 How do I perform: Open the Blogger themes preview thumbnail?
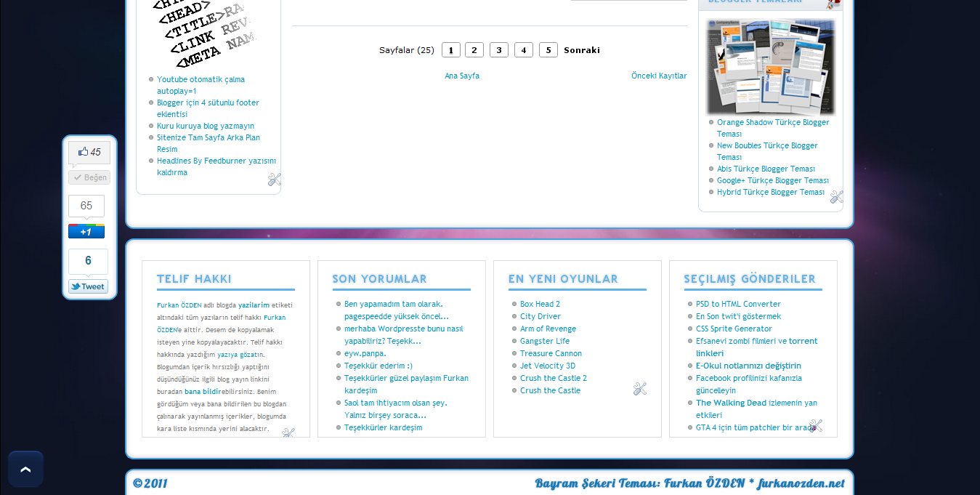tap(771, 68)
